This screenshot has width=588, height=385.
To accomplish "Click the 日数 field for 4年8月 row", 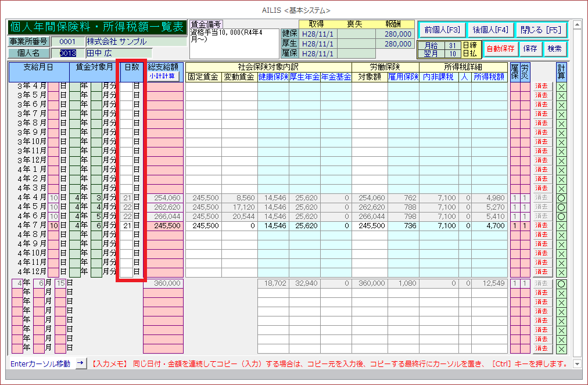I will pos(127,235).
